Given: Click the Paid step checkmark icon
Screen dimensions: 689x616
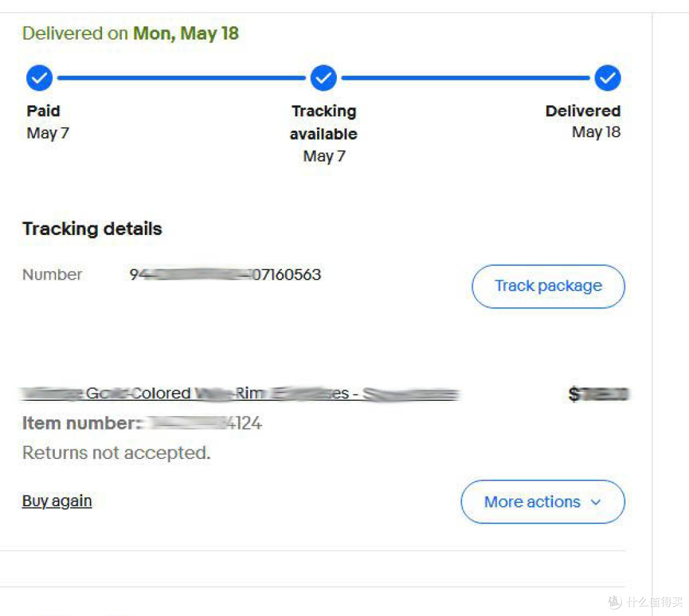Looking at the screenshot, I should (39, 78).
